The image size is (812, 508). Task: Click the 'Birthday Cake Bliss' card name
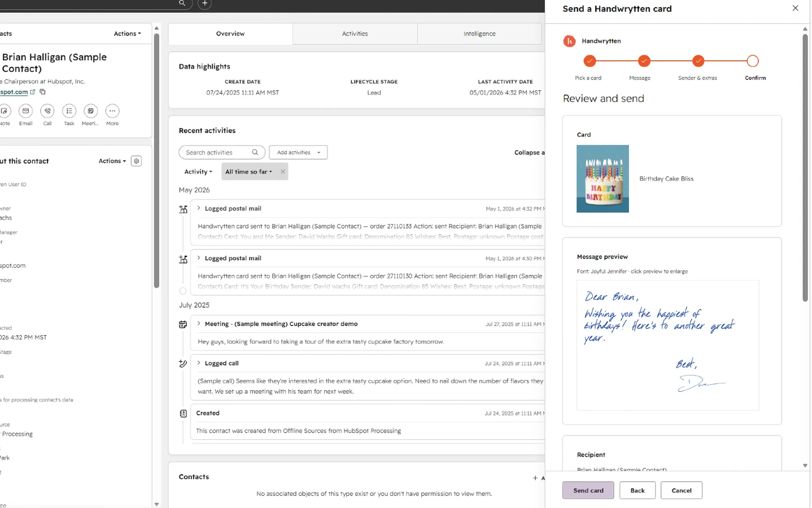coord(666,179)
